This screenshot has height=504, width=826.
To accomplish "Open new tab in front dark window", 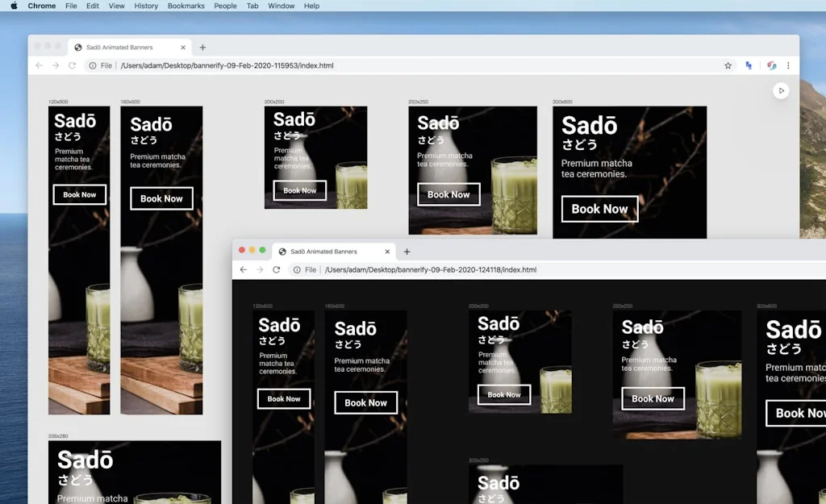I will point(407,252).
